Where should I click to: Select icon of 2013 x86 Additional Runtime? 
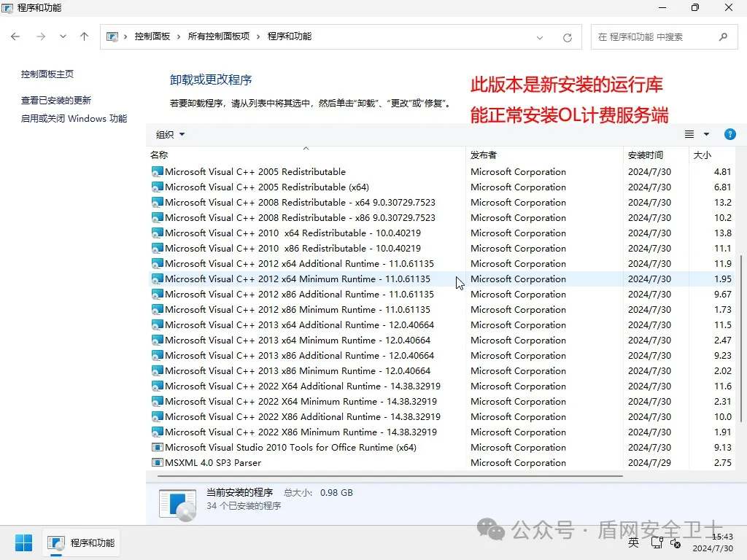point(158,355)
